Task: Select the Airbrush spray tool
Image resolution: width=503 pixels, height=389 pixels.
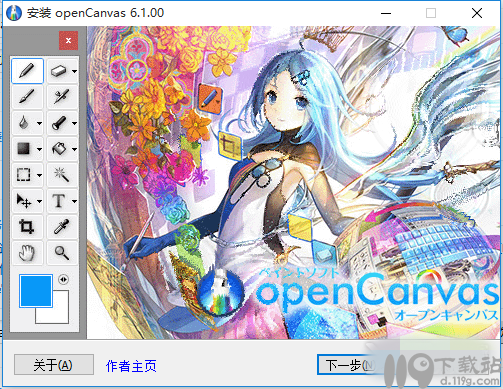Action: tap(62, 97)
